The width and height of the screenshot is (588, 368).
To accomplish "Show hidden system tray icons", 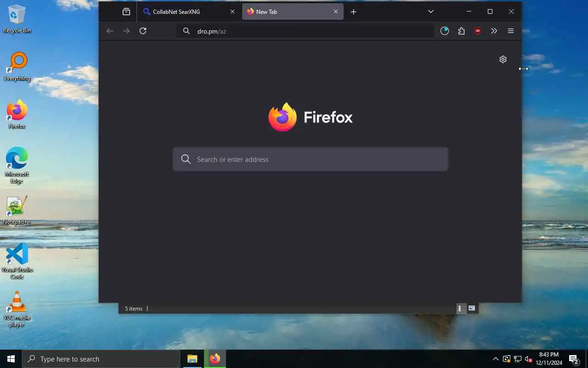I will (x=495, y=359).
